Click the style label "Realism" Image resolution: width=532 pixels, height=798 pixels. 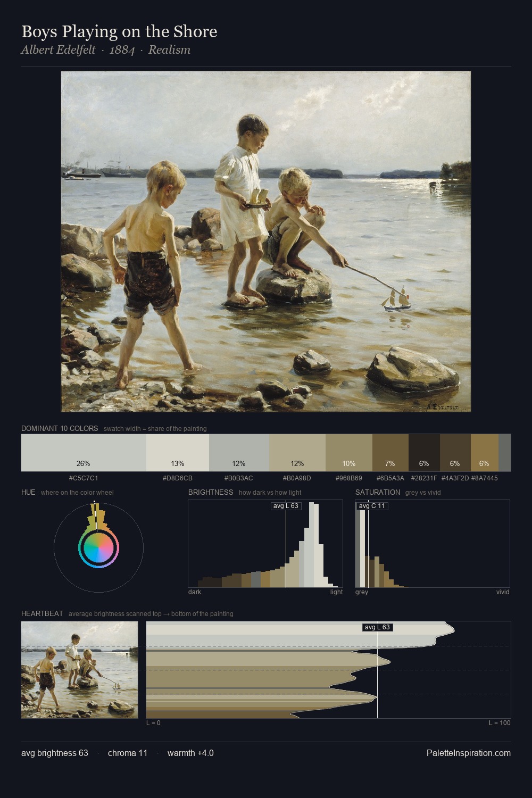point(169,50)
